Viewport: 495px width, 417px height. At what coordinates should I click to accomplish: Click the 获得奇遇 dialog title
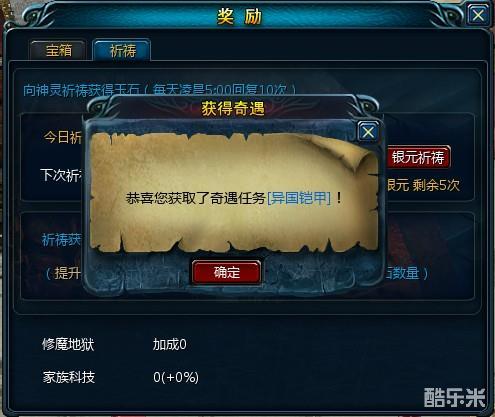(x=233, y=109)
